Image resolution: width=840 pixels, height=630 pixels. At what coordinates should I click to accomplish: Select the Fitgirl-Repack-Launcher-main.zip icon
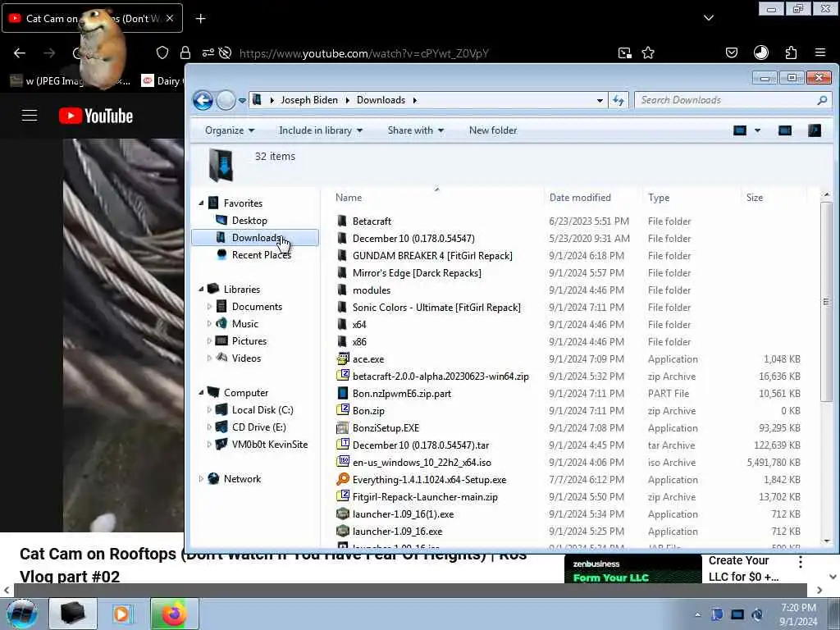[x=342, y=496]
